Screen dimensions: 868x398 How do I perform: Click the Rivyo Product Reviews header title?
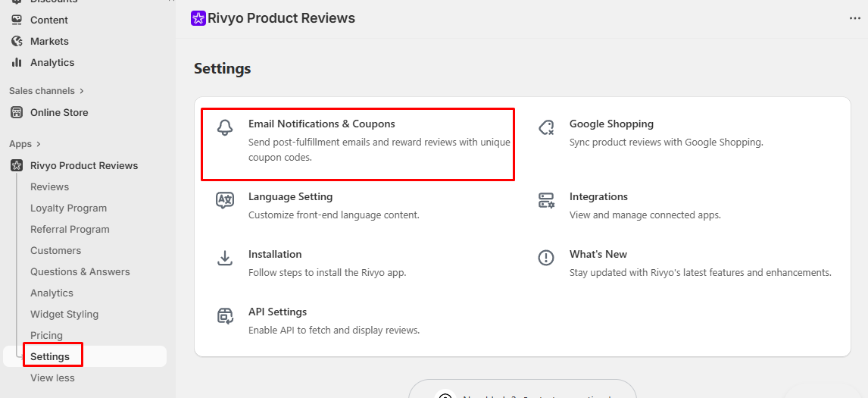[281, 18]
